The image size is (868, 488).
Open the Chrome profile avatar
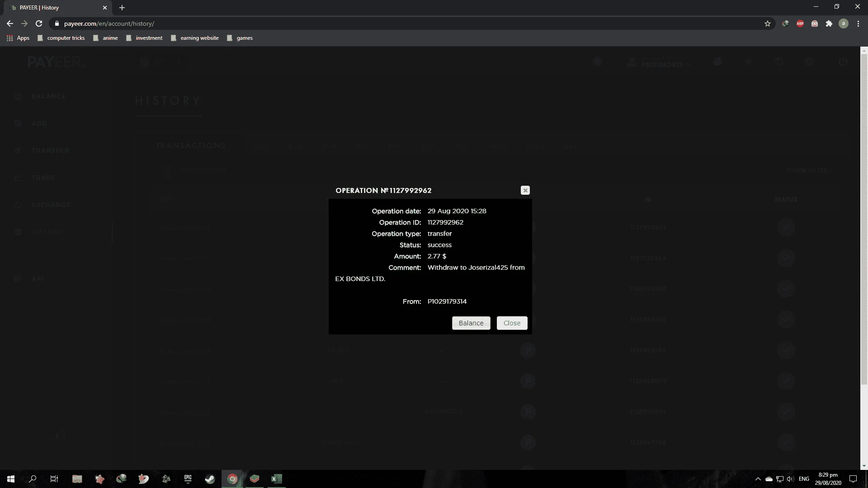click(843, 23)
